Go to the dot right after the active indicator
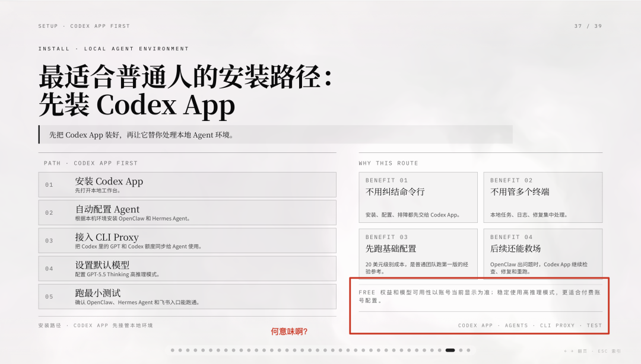The image size is (641, 364). 461,350
